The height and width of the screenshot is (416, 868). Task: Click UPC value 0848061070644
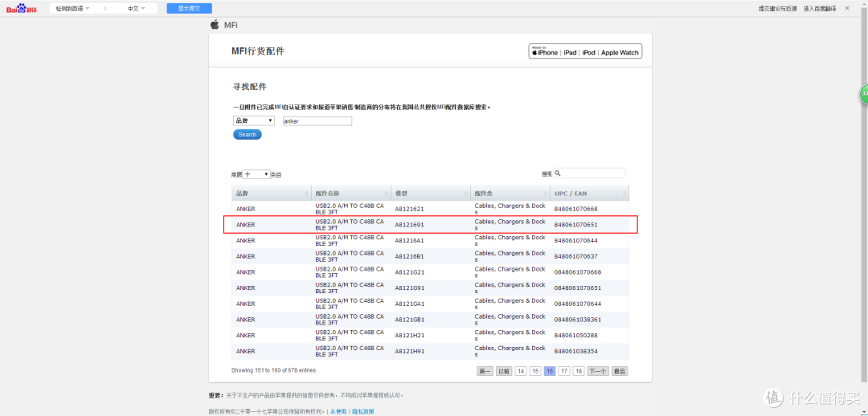pos(577,304)
